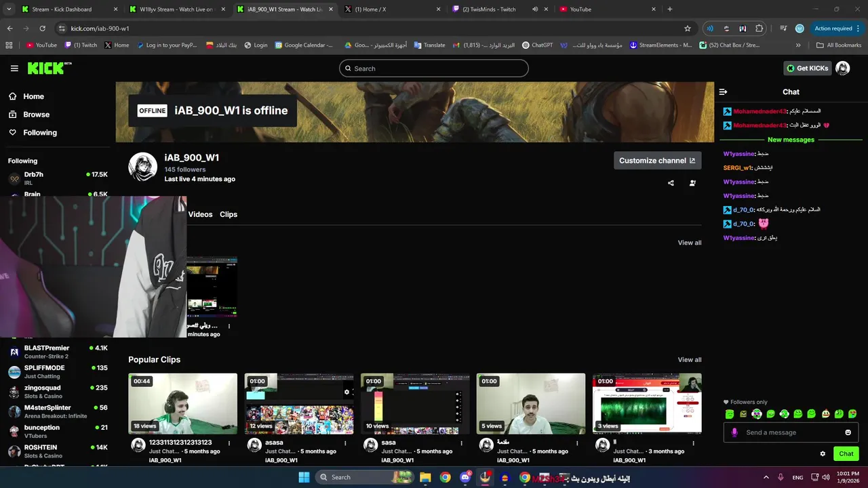The height and width of the screenshot is (488, 868).
Task: Open options for clip 123311312312313123
Action: (229, 443)
